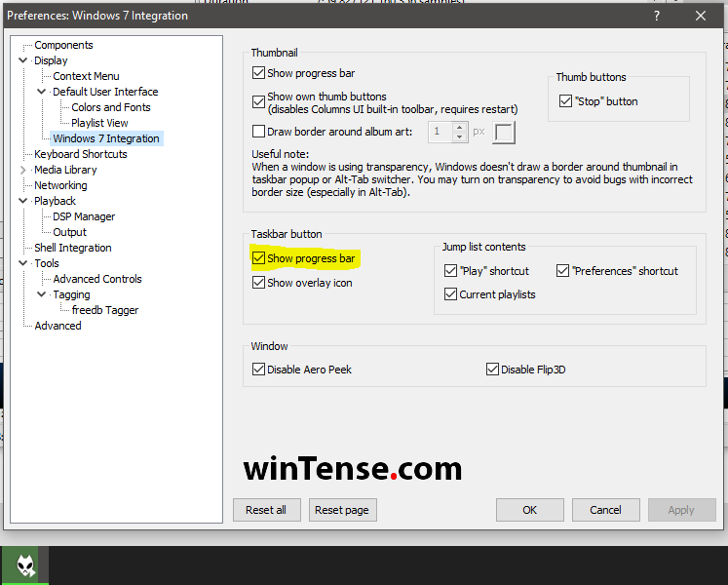Open freedb Tagger page
The height and width of the screenshot is (585, 728).
click(105, 310)
